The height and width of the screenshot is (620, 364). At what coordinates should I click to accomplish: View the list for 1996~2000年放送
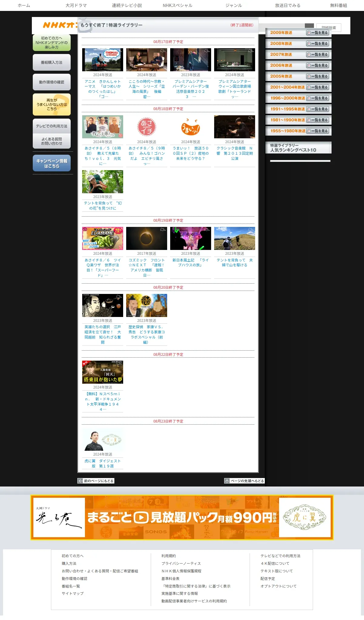pos(318,98)
